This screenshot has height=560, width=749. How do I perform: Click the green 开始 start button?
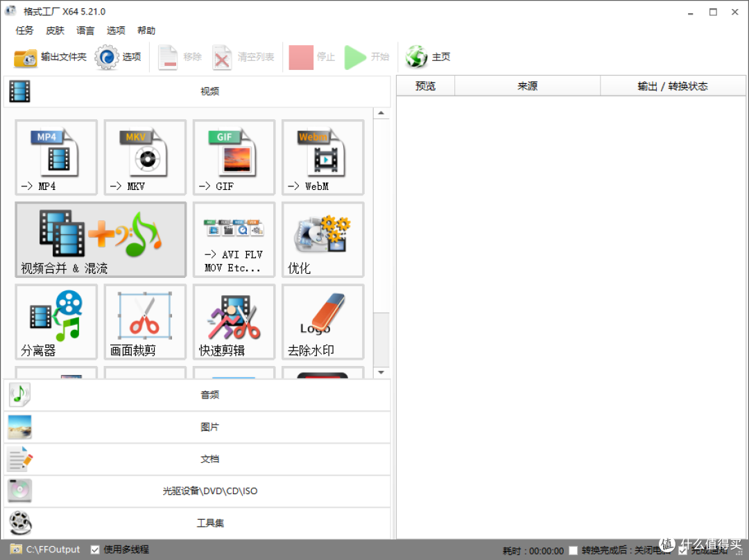coord(354,58)
